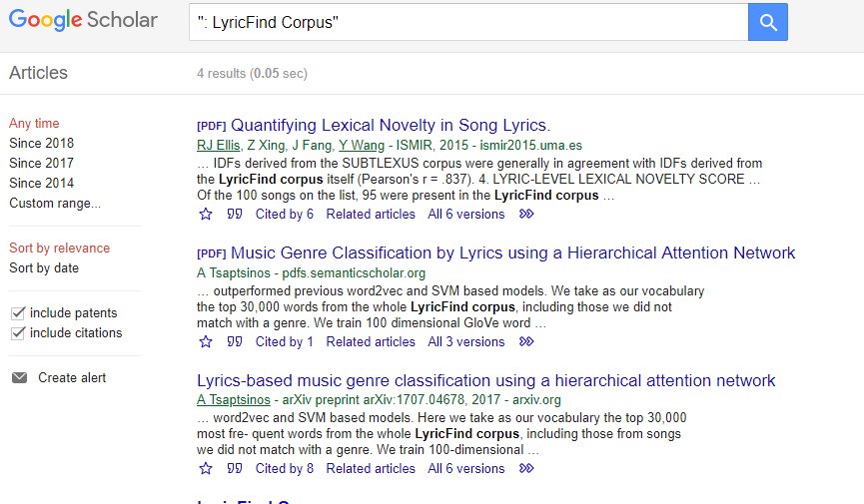Expand more links for Music Genre Classification result

click(x=526, y=341)
